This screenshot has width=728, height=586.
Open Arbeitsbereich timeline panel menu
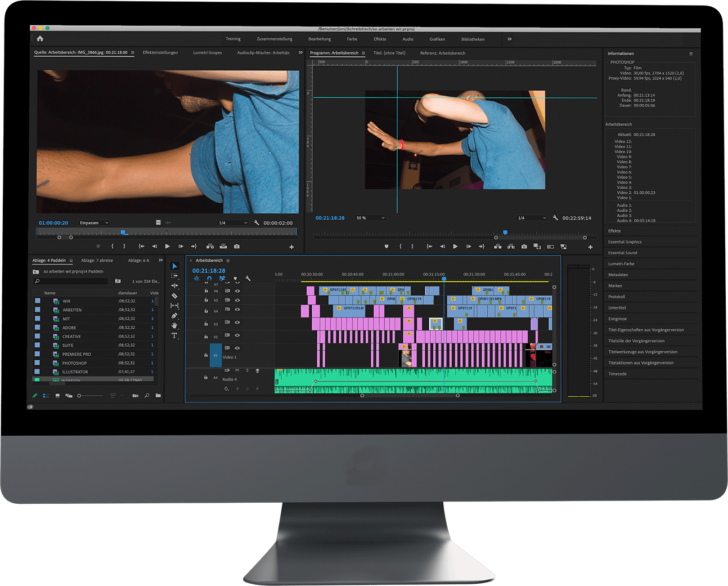pos(228,261)
